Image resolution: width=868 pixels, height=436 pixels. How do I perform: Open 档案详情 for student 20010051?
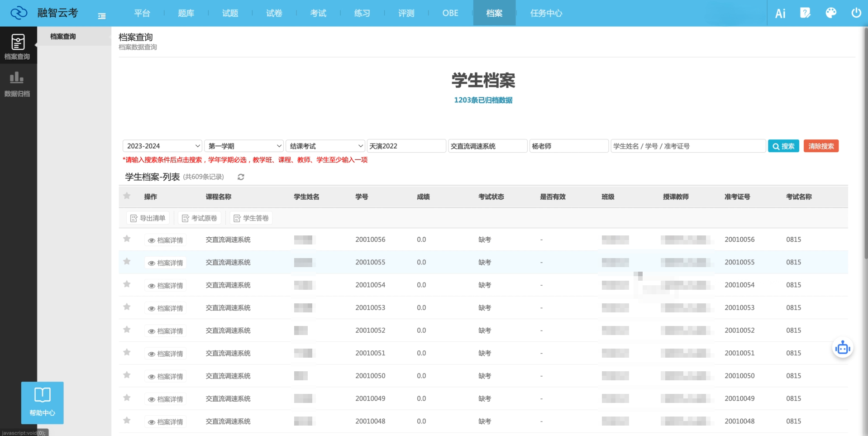point(166,354)
